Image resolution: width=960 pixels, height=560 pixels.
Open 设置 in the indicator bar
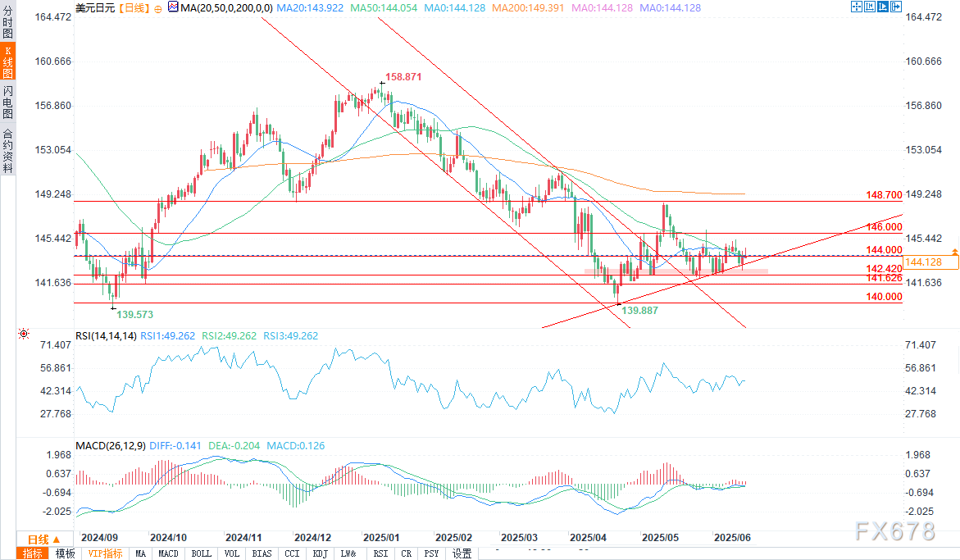pos(462,553)
